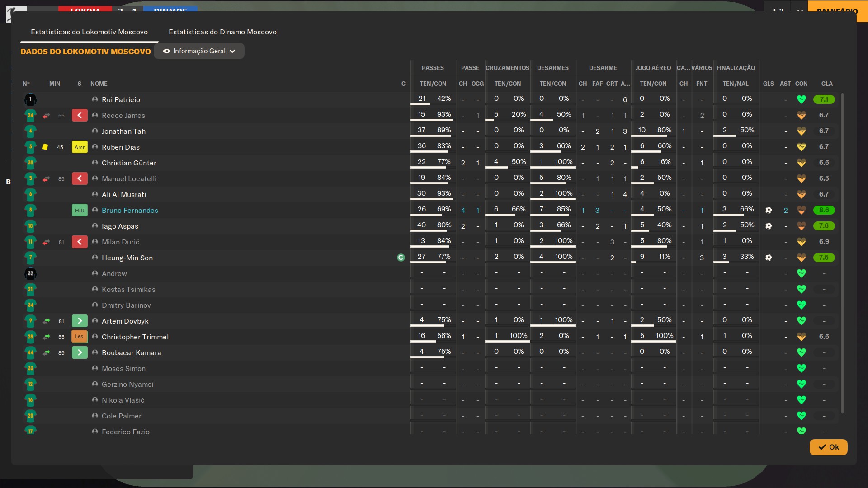Click Reece James's substituted-off red arrow icon
The height and width of the screenshot is (488, 868).
[46, 116]
